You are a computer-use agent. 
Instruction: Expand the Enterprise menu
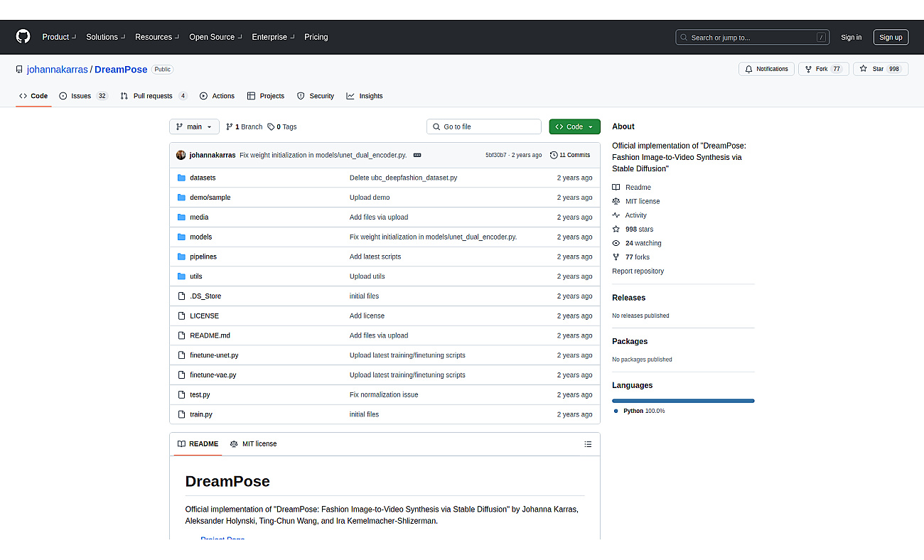274,37
